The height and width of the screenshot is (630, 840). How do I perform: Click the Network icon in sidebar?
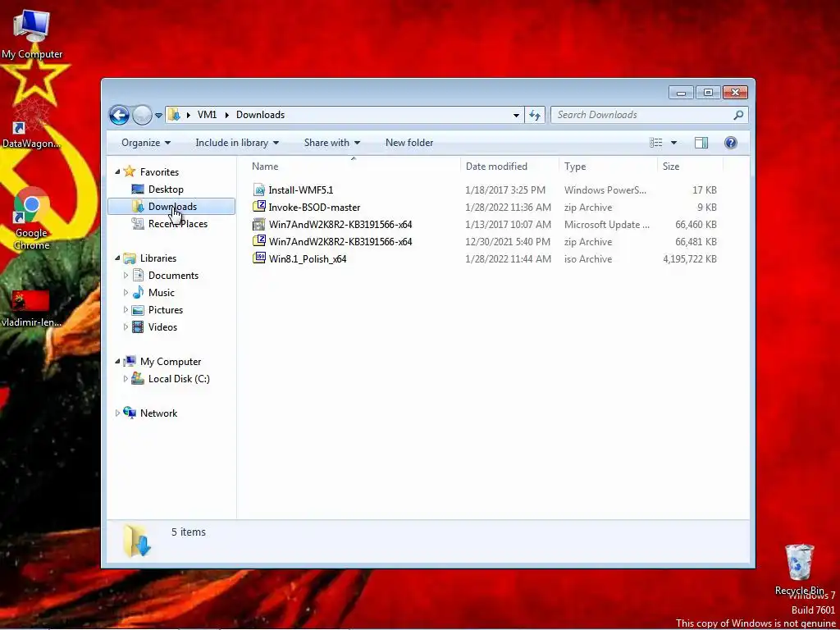click(129, 413)
